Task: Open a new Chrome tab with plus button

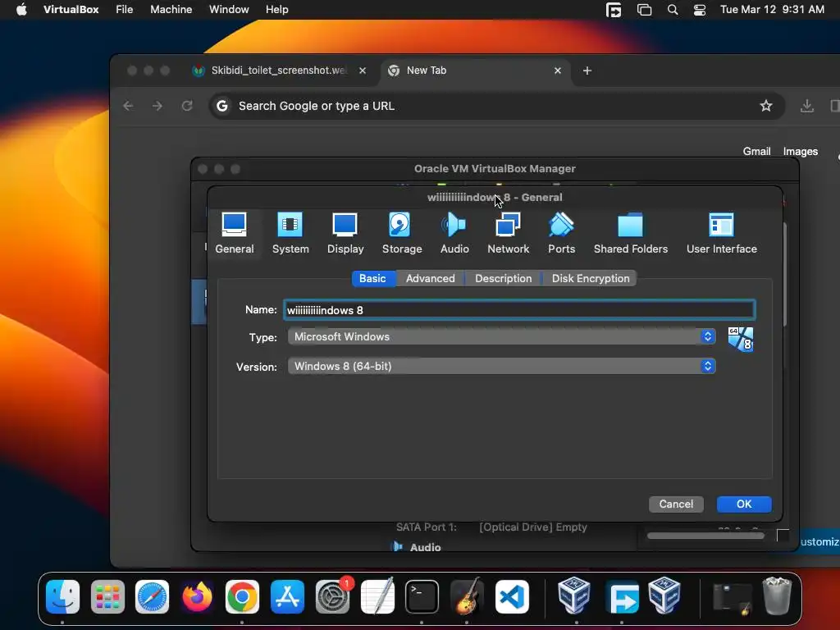Action: 587,71
